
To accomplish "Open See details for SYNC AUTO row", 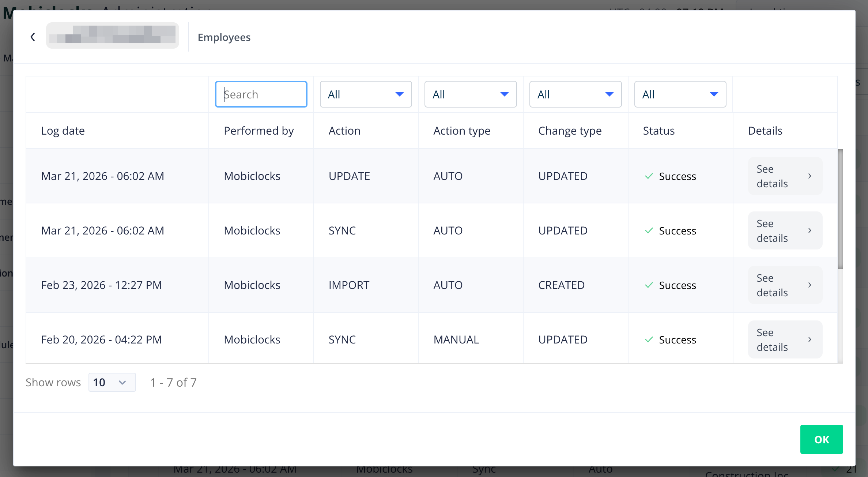I will click(785, 230).
